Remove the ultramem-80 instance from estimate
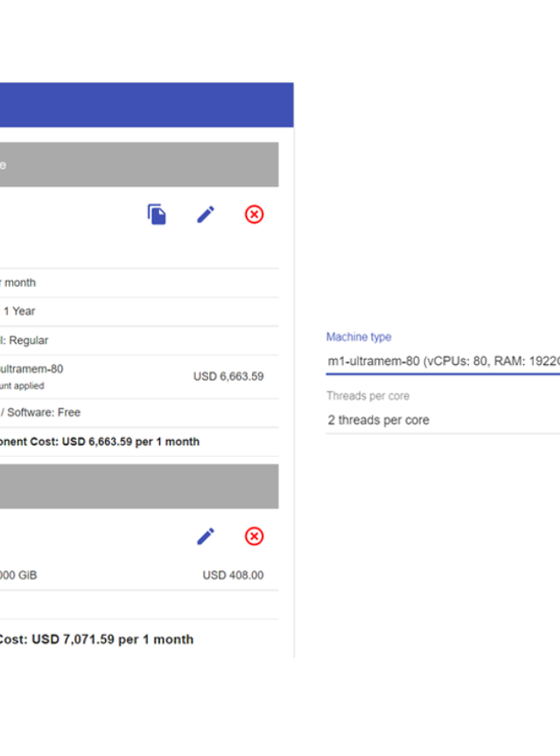The image size is (560, 756). pyautogui.click(x=255, y=214)
